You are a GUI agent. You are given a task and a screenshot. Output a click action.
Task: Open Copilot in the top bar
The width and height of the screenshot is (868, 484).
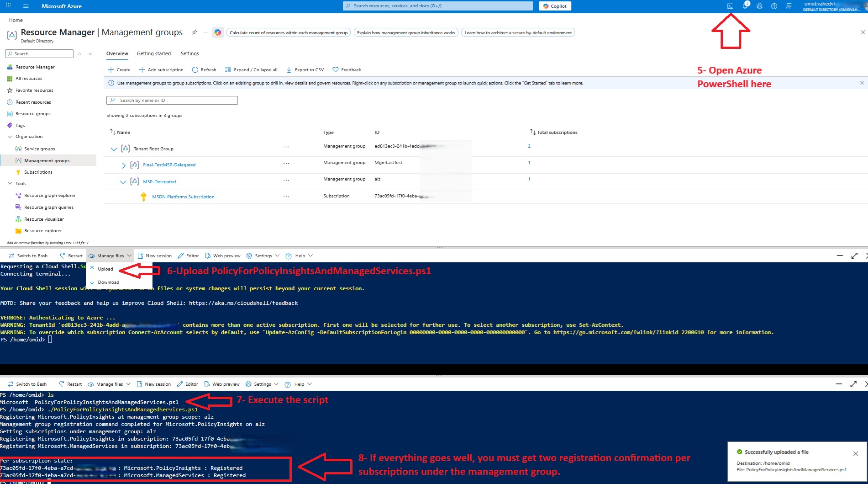[x=555, y=6]
